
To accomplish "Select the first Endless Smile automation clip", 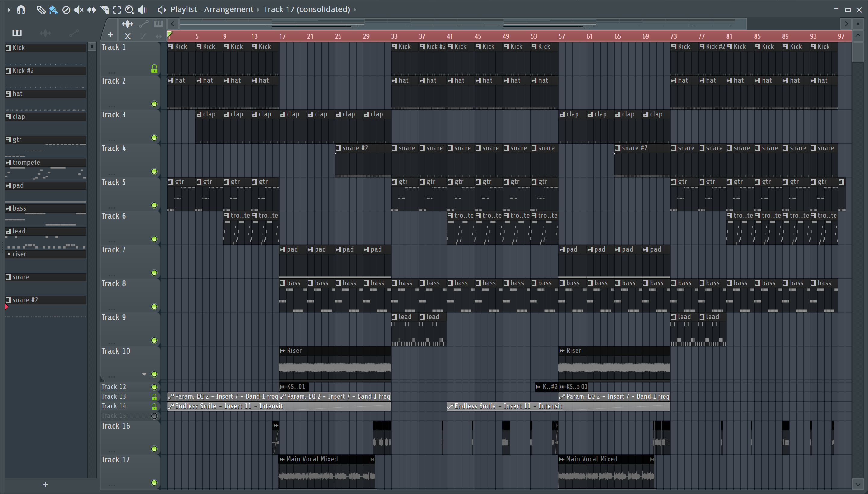I will coord(279,406).
